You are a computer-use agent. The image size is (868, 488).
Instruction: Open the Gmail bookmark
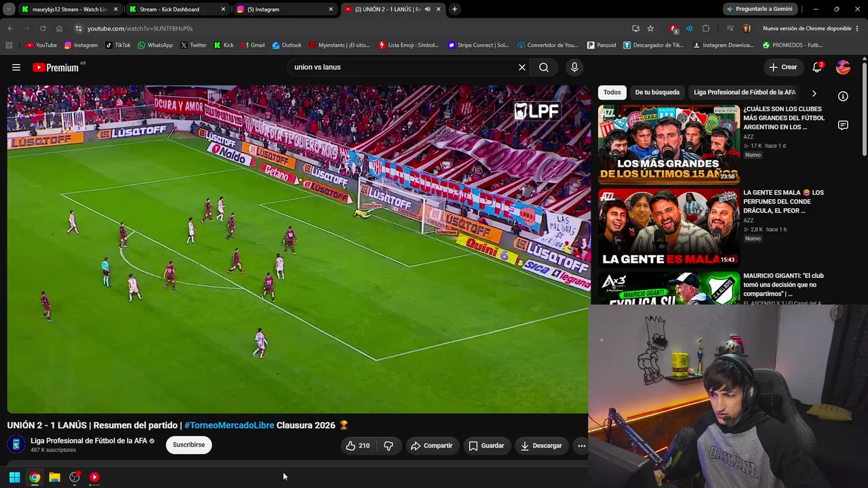pos(253,45)
